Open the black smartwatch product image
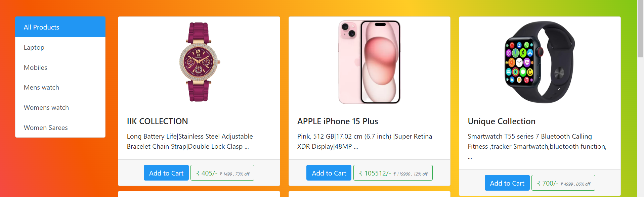 tap(540, 62)
